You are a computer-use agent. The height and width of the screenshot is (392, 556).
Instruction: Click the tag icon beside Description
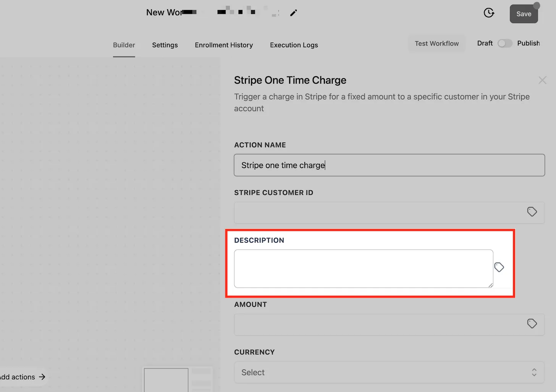(x=499, y=267)
